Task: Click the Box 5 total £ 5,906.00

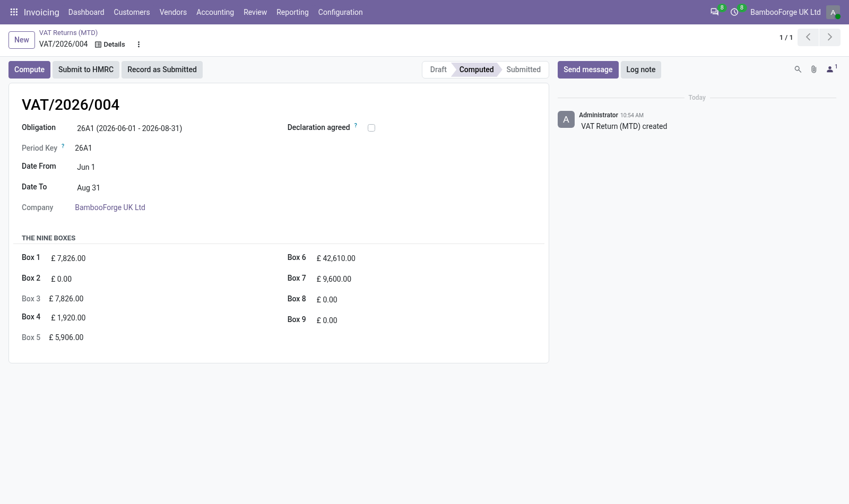Action: pyautogui.click(x=66, y=337)
